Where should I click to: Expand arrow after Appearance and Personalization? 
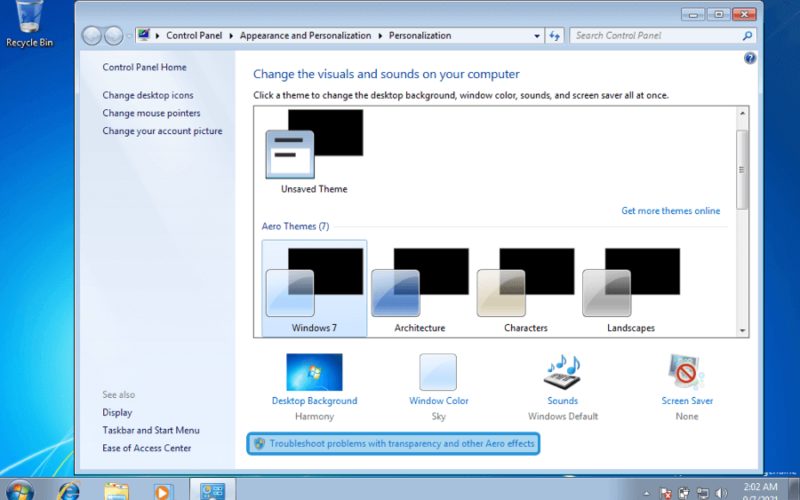click(x=380, y=36)
